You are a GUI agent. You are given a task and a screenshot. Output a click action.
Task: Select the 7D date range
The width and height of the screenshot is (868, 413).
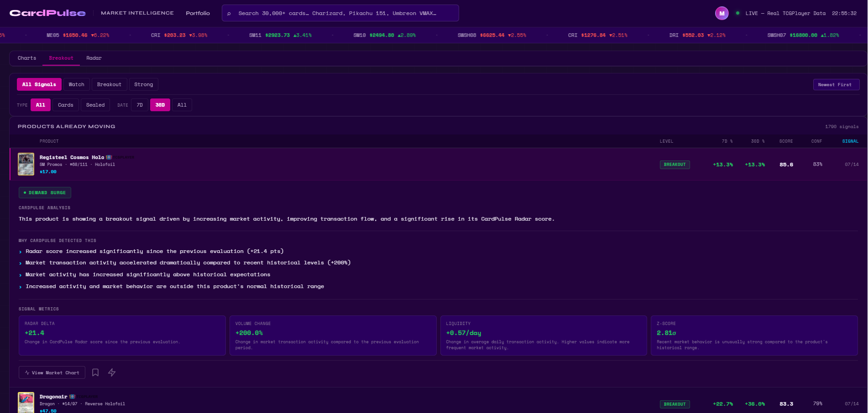coord(140,105)
